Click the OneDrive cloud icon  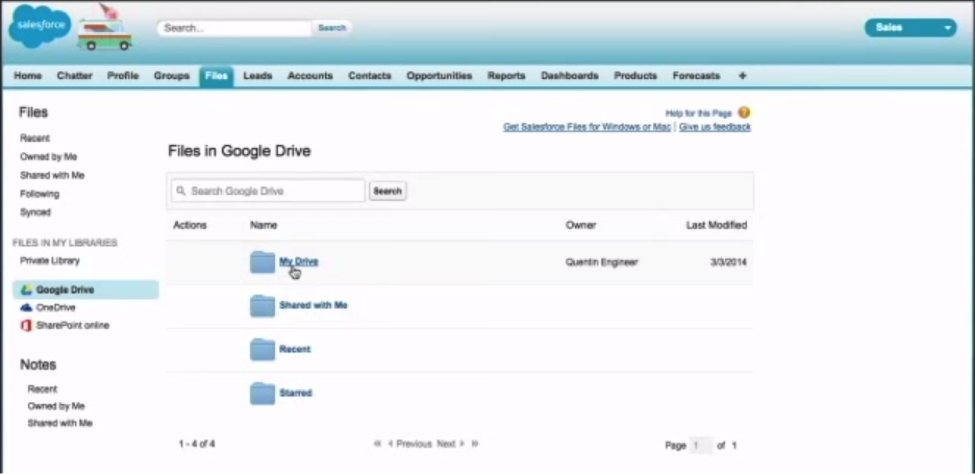click(x=26, y=307)
